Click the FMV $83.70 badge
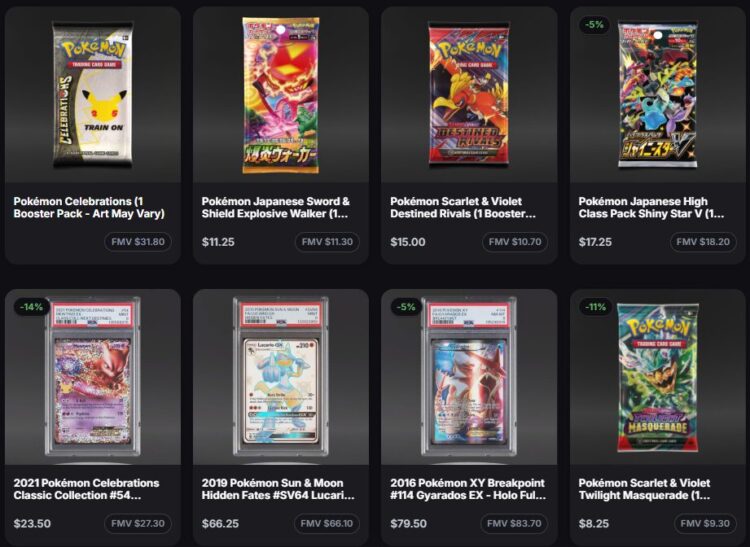750x547 pixels. pos(514,524)
